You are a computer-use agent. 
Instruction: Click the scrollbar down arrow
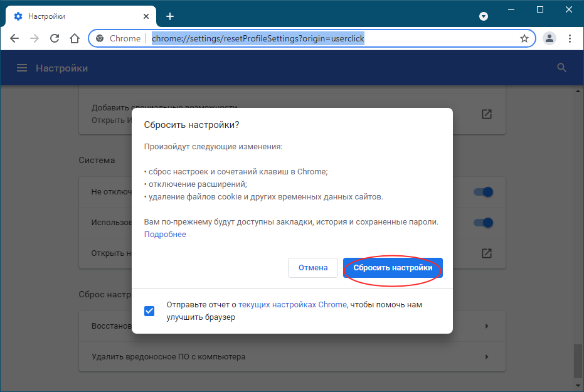click(578, 385)
